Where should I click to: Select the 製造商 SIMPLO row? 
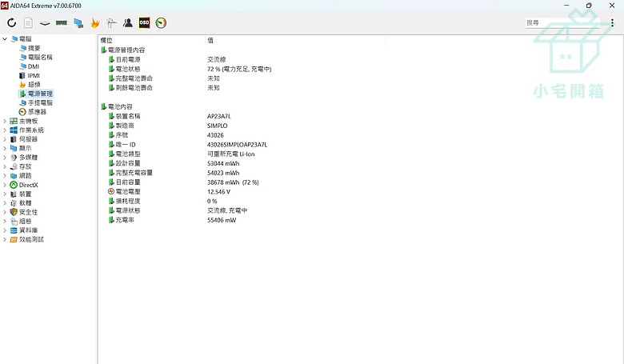167,126
